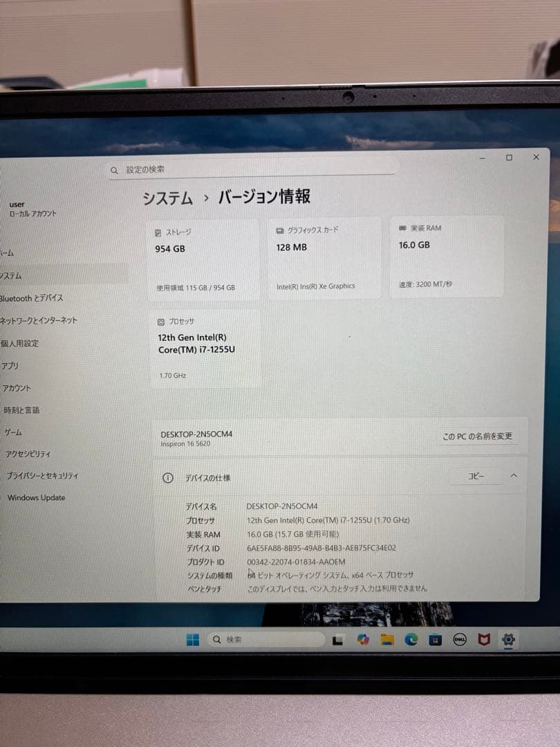Collapse the デバイスの仕様 section
560x747 pixels.
pyautogui.click(x=512, y=477)
